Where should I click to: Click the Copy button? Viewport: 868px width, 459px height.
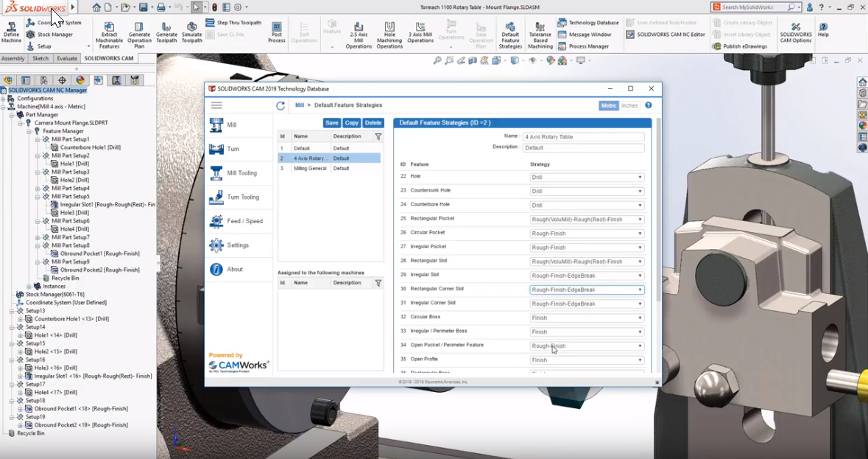[351, 123]
